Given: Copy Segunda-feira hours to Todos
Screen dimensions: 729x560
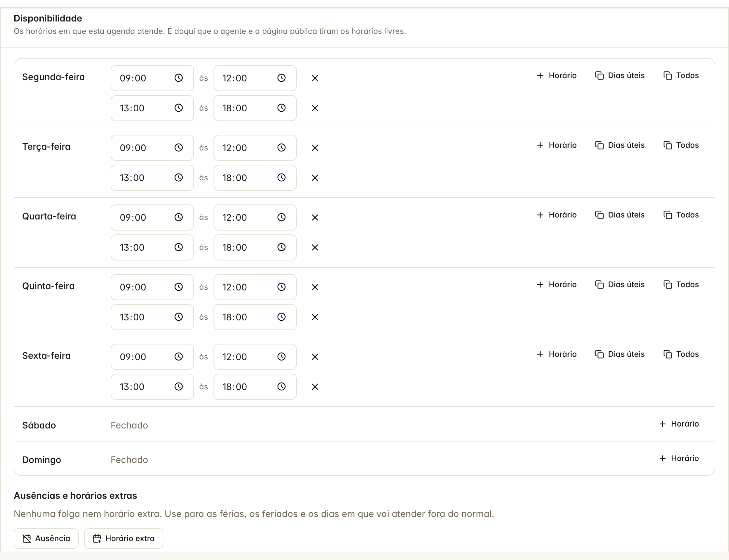Looking at the screenshot, I should pos(681,76).
